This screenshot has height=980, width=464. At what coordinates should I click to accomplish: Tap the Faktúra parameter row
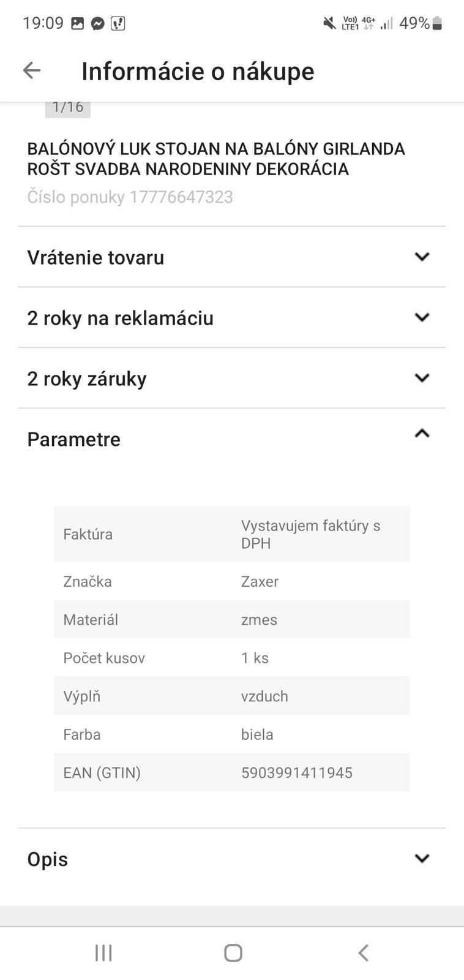(231, 534)
